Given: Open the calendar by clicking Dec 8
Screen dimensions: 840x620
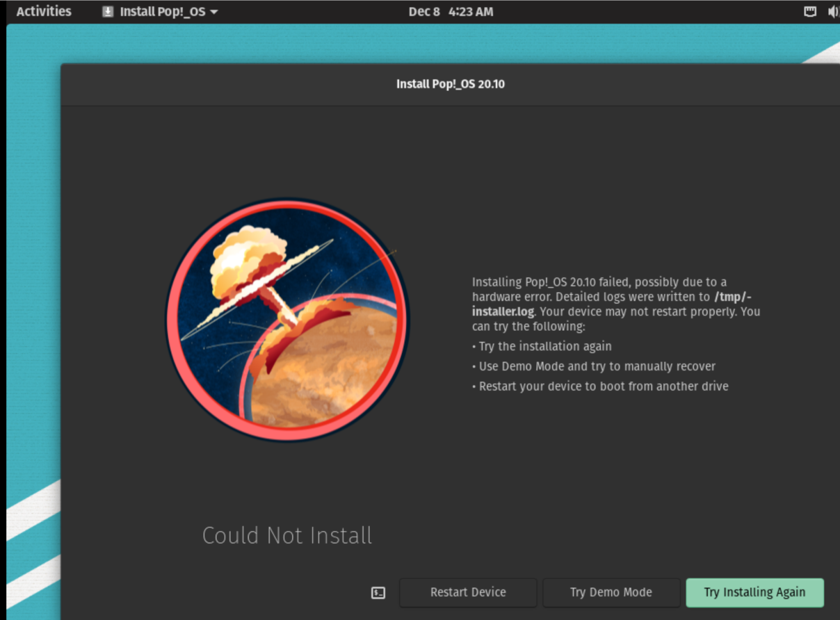Looking at the screenshot, I should point(424,11).
